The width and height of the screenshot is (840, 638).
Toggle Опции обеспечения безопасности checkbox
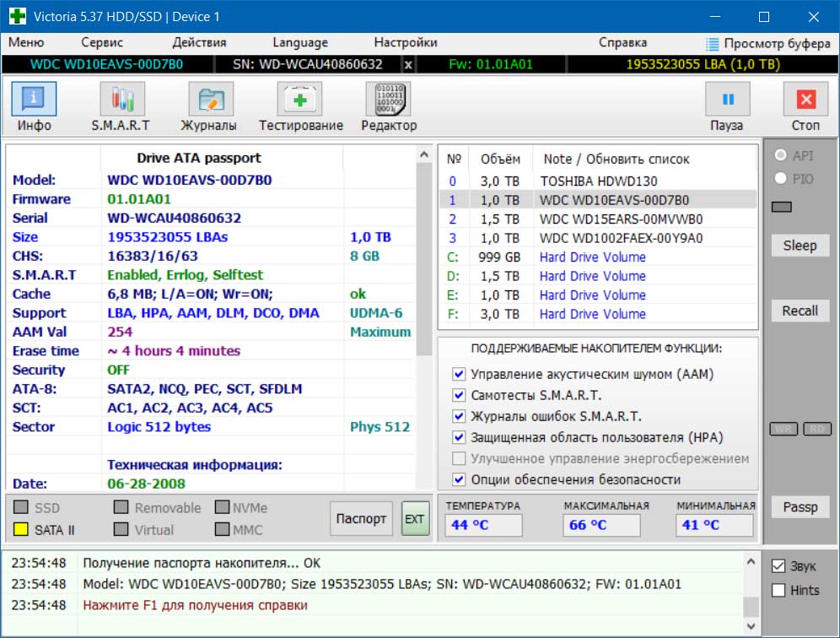pyautogui.click(x=459, y=479)
